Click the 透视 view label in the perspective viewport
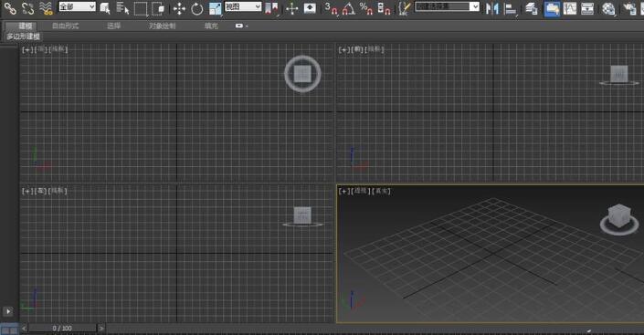 [x=361, y=191]
